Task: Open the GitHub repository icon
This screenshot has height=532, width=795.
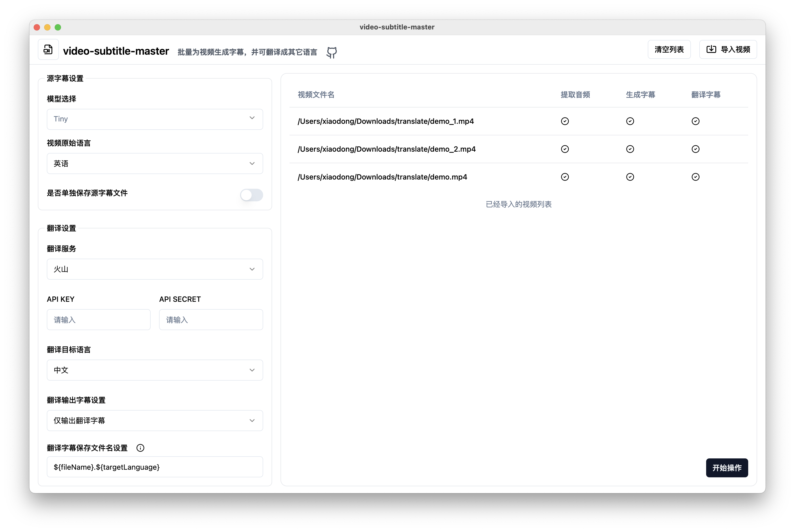Action: click(332, 52)
